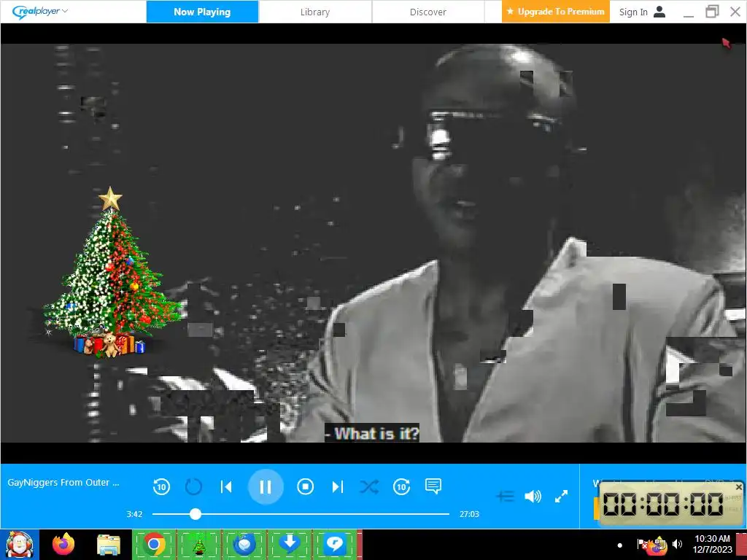Screen dimensions: 747x560
Task: Open the RealPlayer logo menu
Action: [x=40, y=12]
